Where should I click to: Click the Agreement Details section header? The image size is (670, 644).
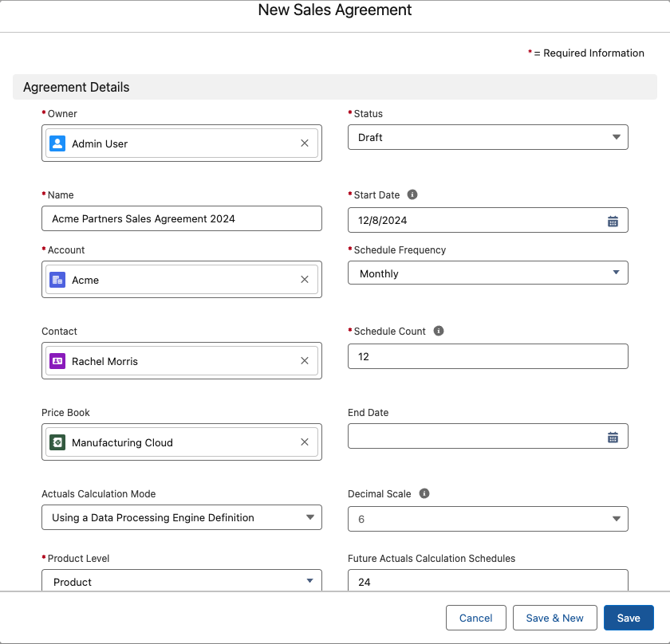coord(335,87)
